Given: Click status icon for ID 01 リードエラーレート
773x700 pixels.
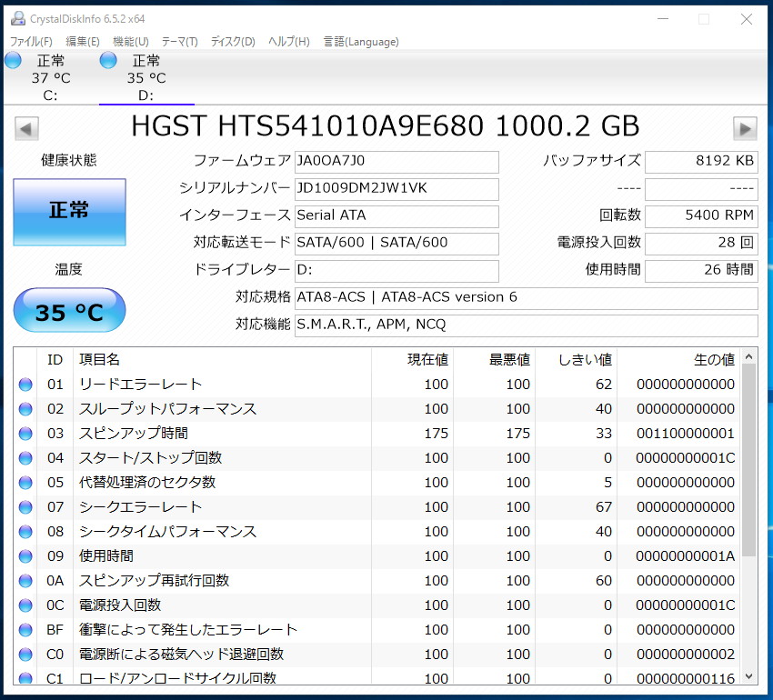Looking at the screenshot, I should (x=25, y=385).
